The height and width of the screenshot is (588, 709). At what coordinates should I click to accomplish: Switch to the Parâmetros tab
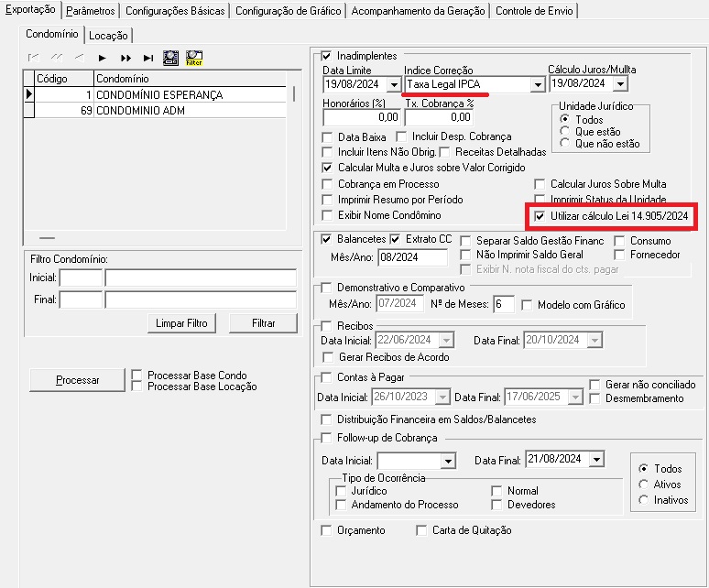pyautogui.click(x=91, y=11)
